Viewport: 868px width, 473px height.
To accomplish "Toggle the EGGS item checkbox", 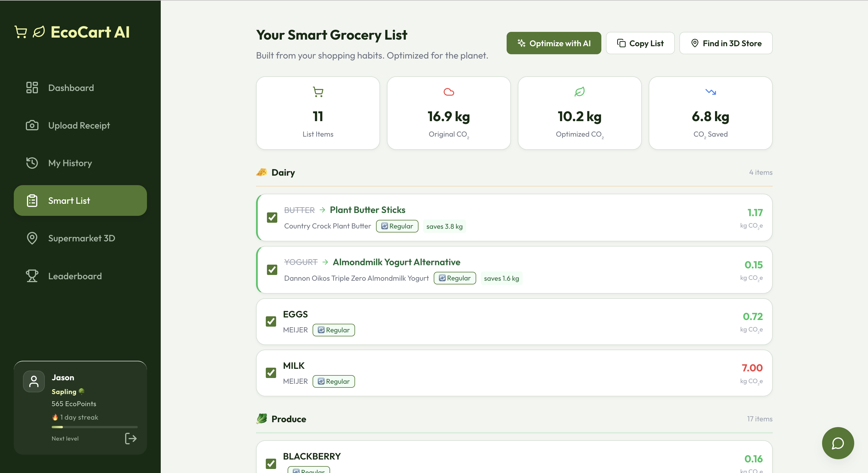I will pos(271,321).
